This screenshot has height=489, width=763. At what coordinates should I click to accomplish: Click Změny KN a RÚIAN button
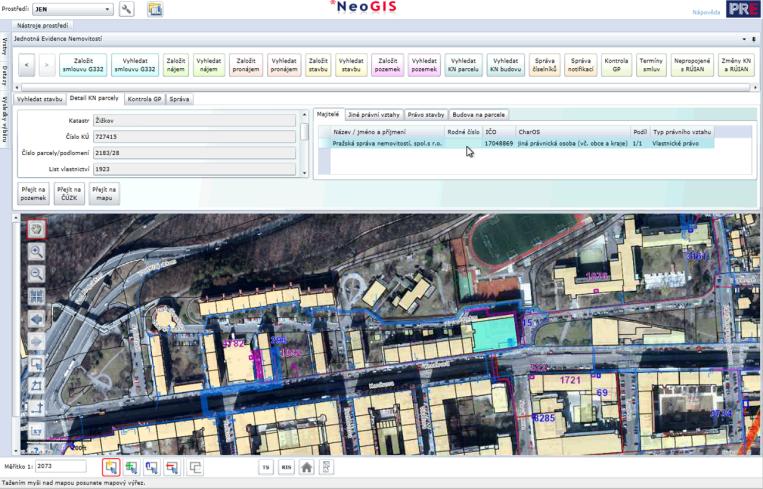pos(736,65)
